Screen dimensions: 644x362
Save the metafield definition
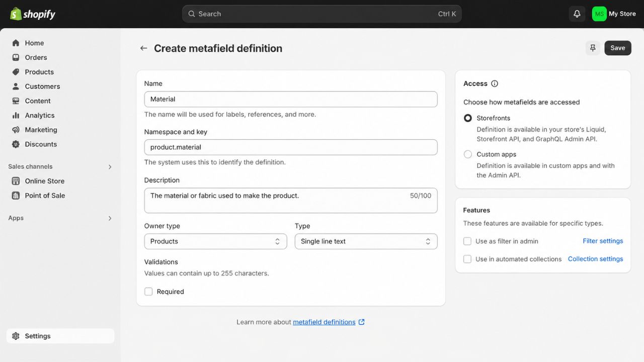(617, 48)
